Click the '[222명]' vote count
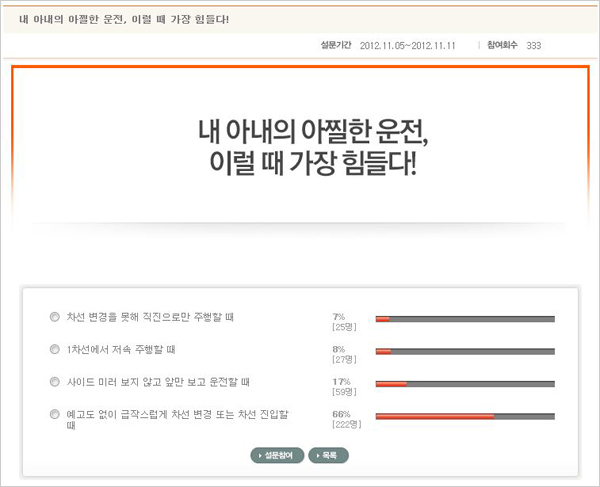The height and width of the screenshot is (487, 600). (x=347, y=425)
